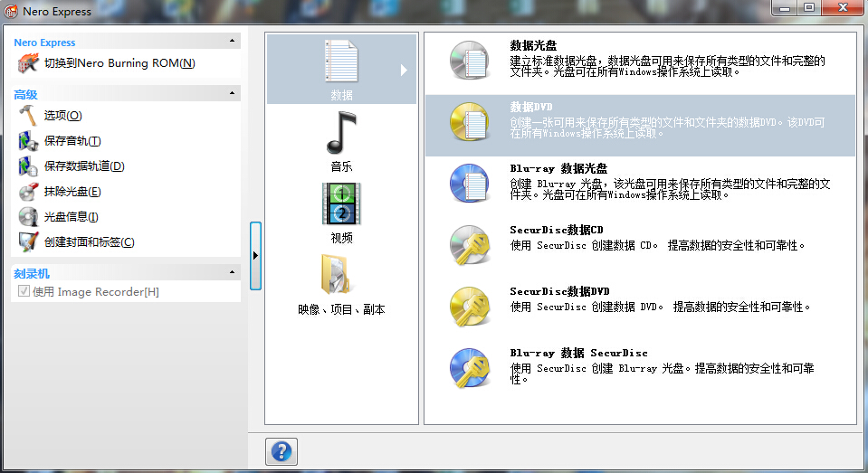This screenshot has width=868, height=473.
Task: Switch to the 视频 category label
Action: click(341, 238)
